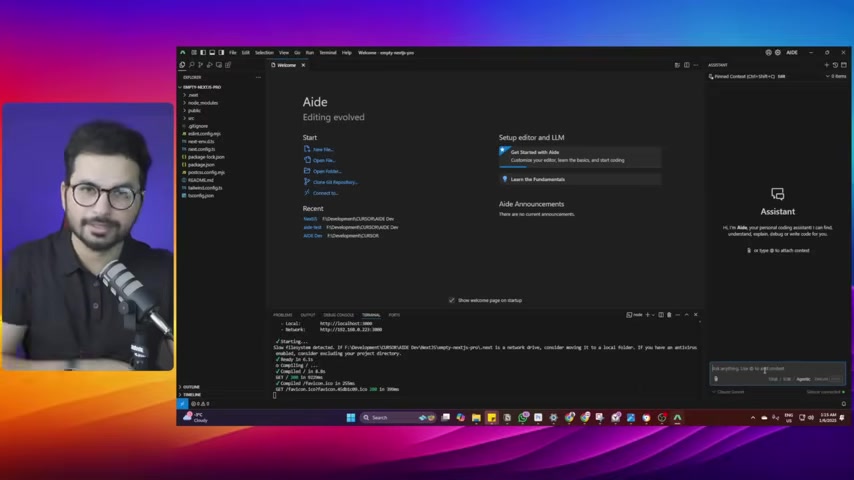Collapse the EMPTY-NEXTJS-PRO root folder
The height and width of the screenshot is (480, 854).
200,87
